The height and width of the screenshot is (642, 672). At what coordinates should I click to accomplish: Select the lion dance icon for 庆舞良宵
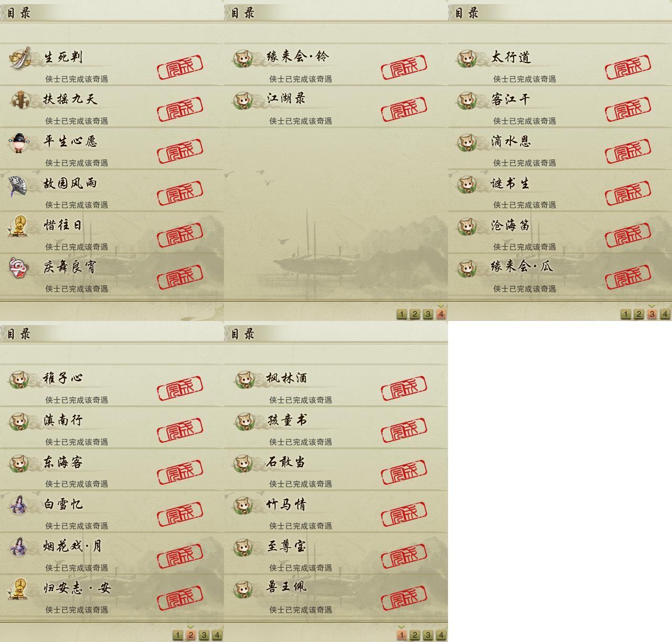pos(18,268)
